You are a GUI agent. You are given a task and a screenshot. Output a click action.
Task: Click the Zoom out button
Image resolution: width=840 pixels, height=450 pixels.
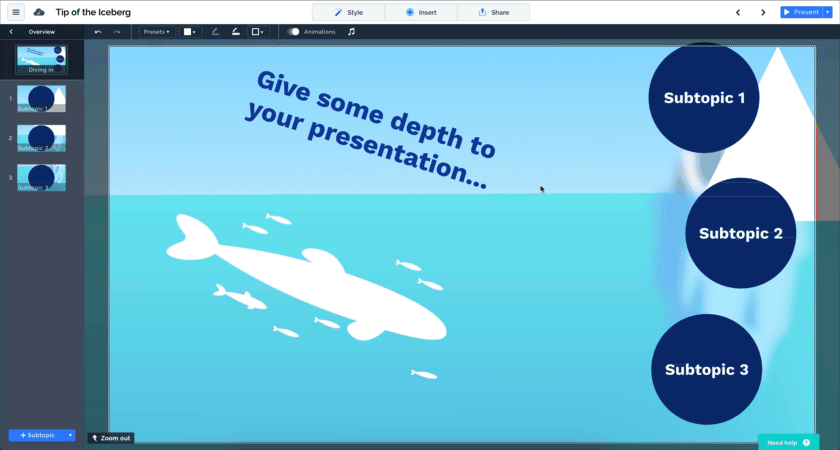pyautogui.click(x=110, y=438)
